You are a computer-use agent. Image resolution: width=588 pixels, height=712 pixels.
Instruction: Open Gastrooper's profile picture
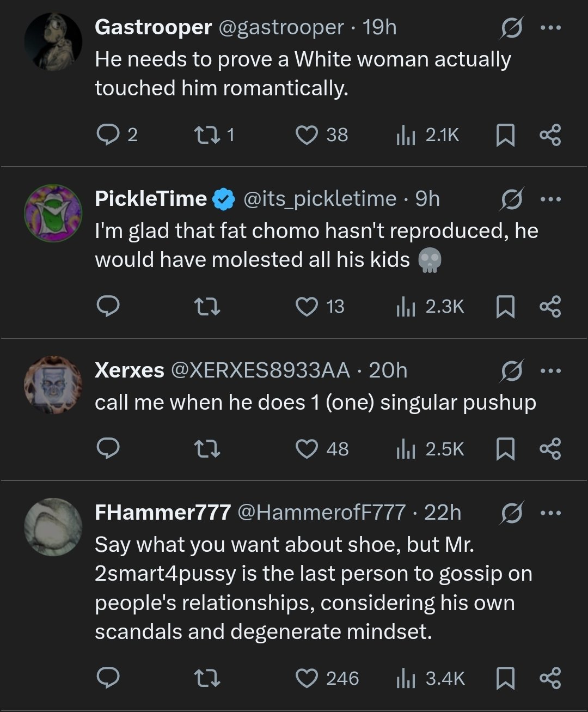(53, 41)
